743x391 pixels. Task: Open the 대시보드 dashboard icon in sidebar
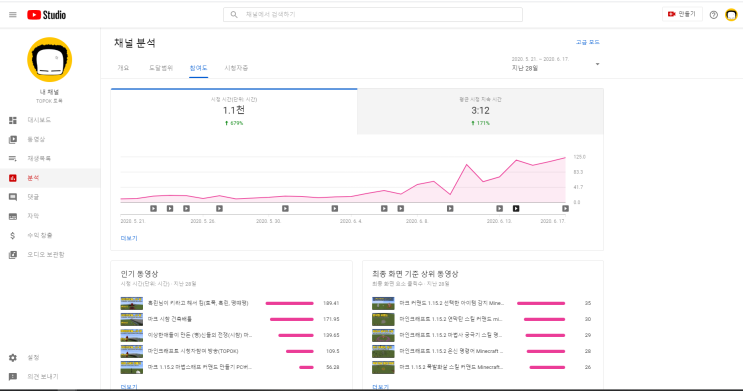pyautogui.click(x=13, y=120)
